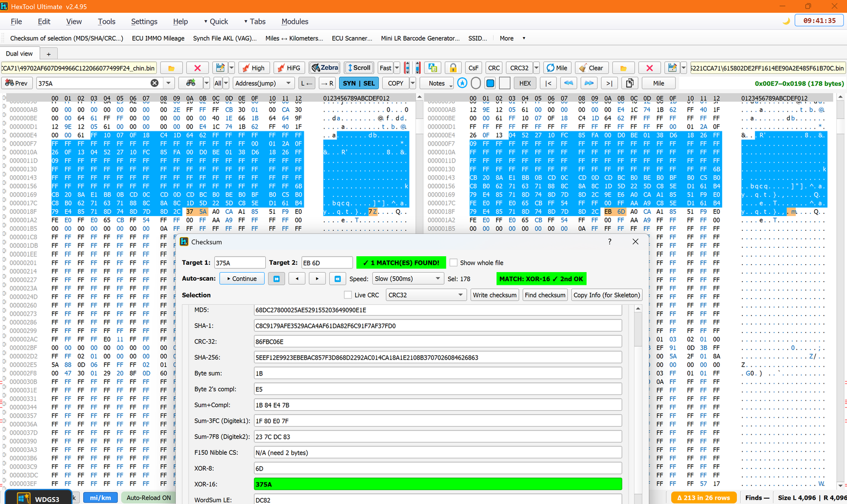Viewport: 847px width, 504px height.
Task: Tick the Live CRC checkbox
Action: coord(348,295)
